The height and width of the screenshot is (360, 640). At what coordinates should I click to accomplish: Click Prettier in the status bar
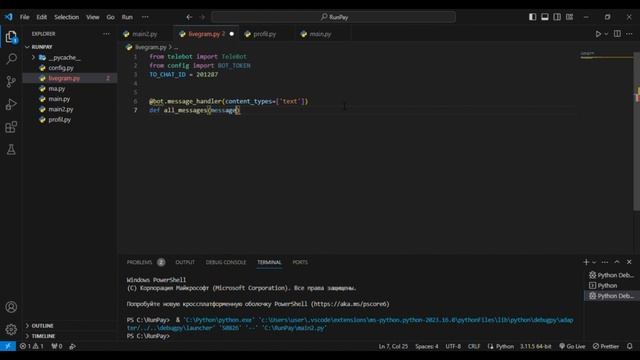[x=606, y=346]
